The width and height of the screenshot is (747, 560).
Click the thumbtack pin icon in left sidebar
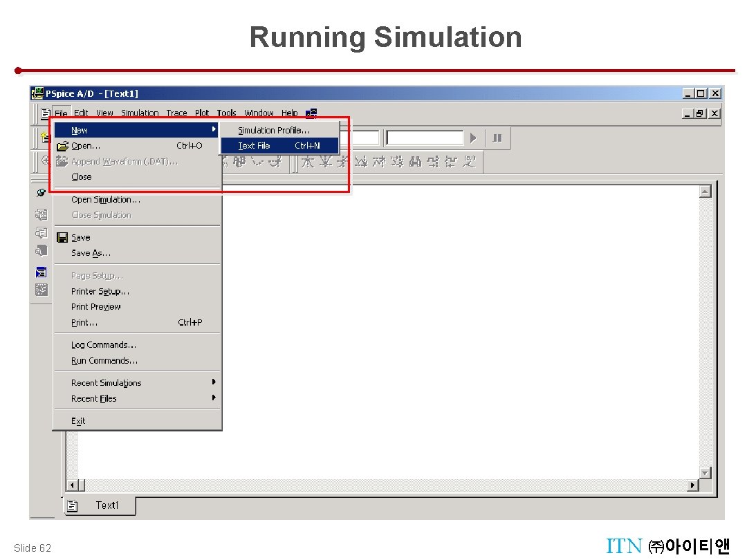pos(41,193)
